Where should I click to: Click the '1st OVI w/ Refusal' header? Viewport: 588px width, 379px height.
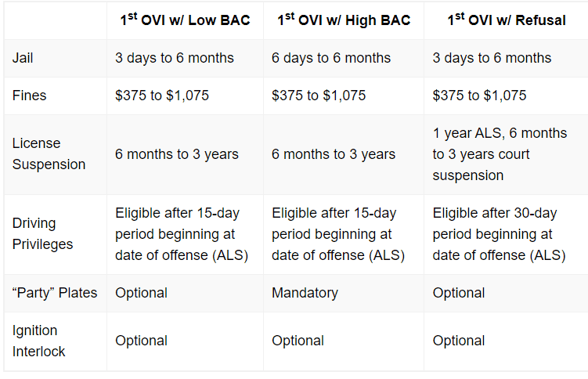[x=507, y=20]
